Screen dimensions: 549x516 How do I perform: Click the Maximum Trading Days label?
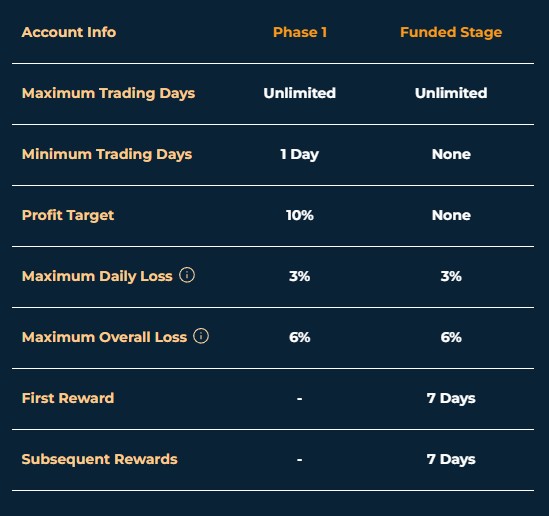(109, 93)
